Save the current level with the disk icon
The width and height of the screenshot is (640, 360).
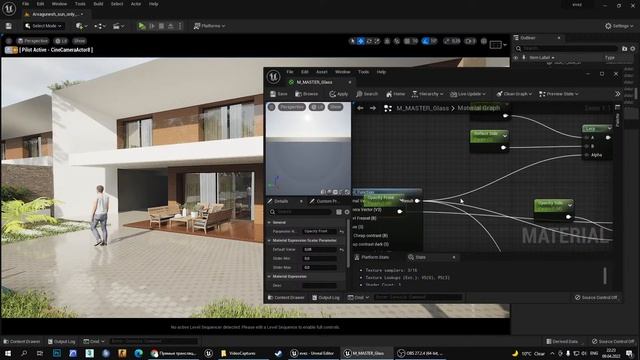[x=9, y=26]
